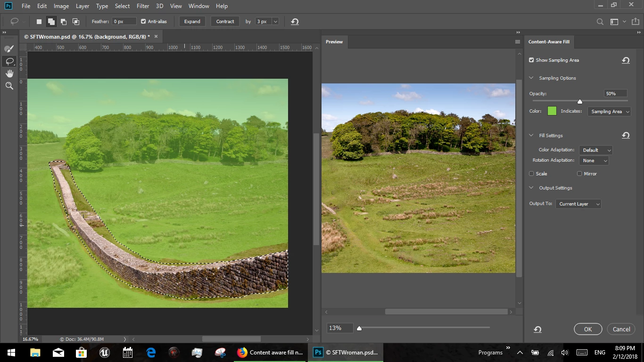Viewport: 644px width, 362px height.
Task: Choose Subtract from Selection mode icon
Action: point(63,22)
